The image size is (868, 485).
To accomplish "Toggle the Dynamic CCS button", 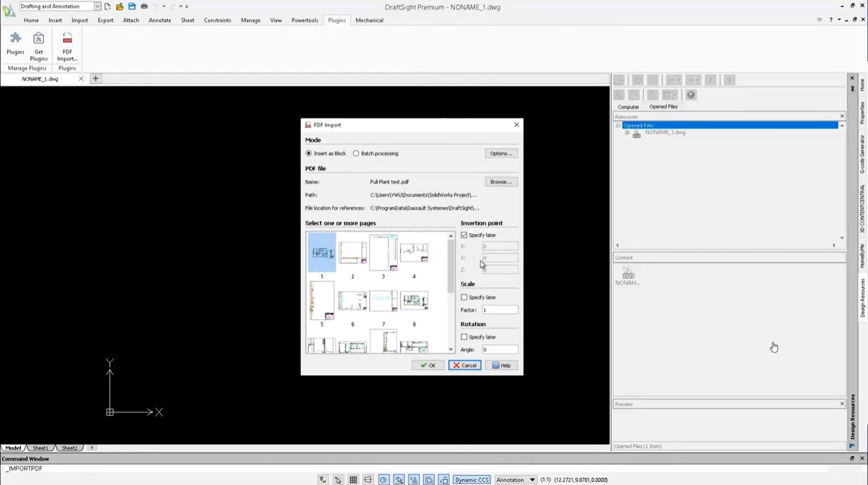I will 471,480.
